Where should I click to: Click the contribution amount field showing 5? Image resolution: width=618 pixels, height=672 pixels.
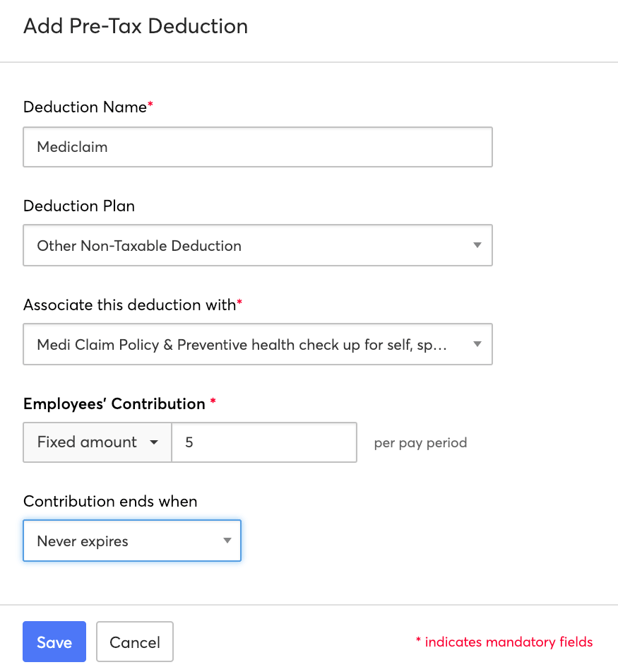(x=263, y=442)
